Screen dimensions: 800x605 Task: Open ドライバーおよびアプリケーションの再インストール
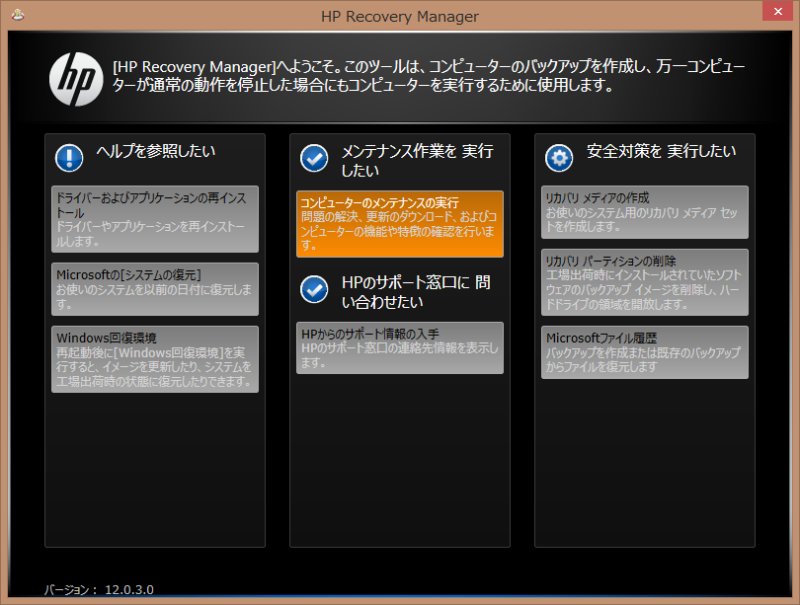(x=155, y=219)
